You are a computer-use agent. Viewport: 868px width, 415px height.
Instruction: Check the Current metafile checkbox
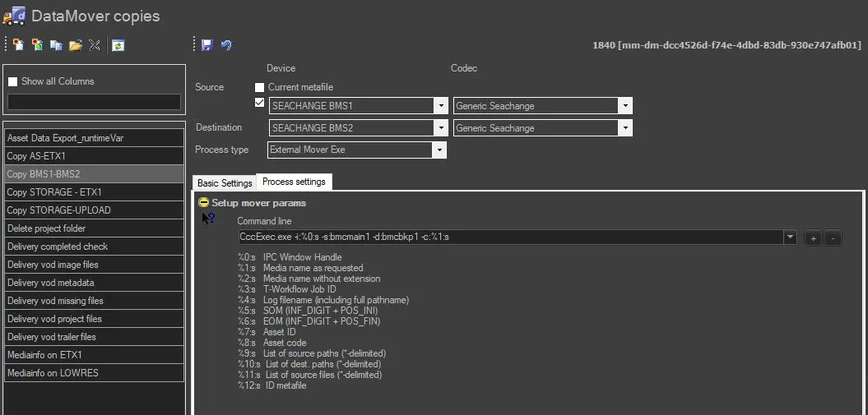(260, 87)
